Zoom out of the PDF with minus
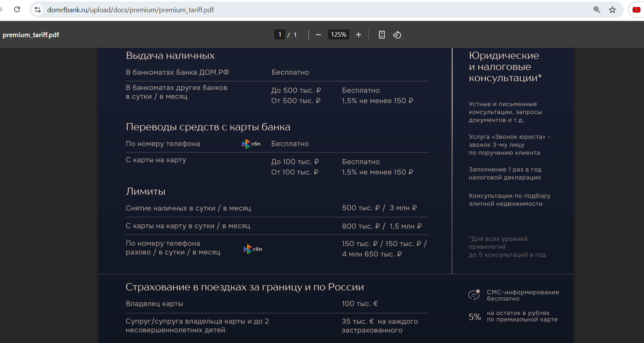The image size is (644, 343). pyautogui.click(x=318, y=35)
